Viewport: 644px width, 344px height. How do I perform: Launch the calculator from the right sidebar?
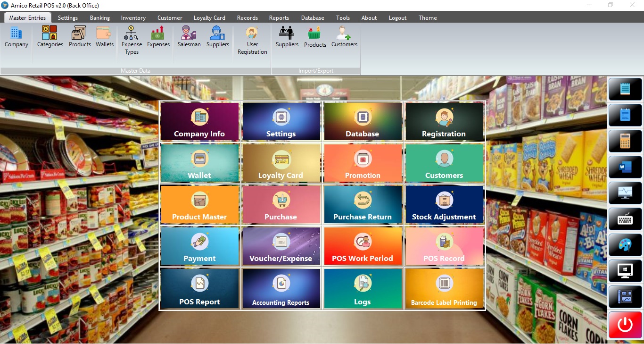click(x=625, y=141)
